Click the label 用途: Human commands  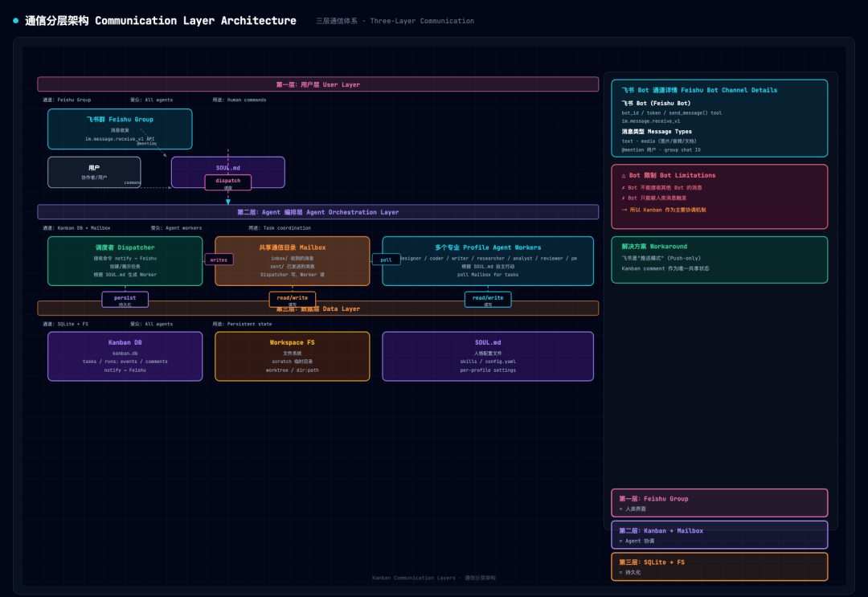tap(240, 100)
